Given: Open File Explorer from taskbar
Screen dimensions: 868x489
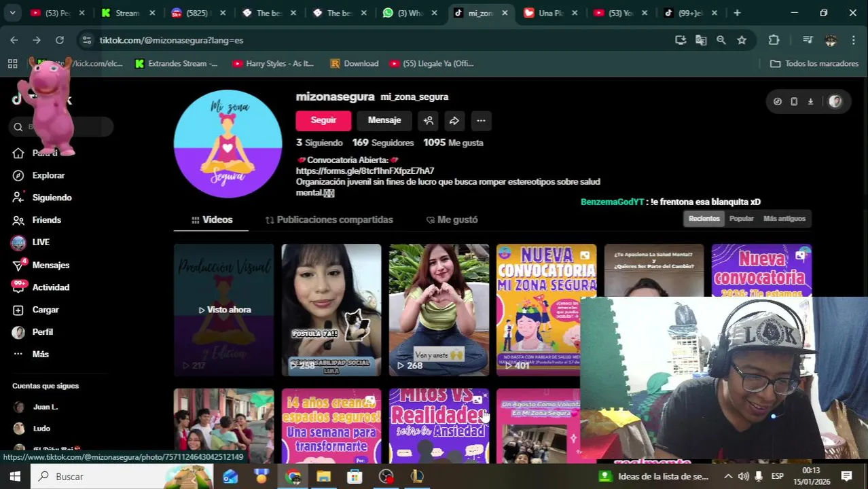Looking at the screenshot, I should (323, 477).
